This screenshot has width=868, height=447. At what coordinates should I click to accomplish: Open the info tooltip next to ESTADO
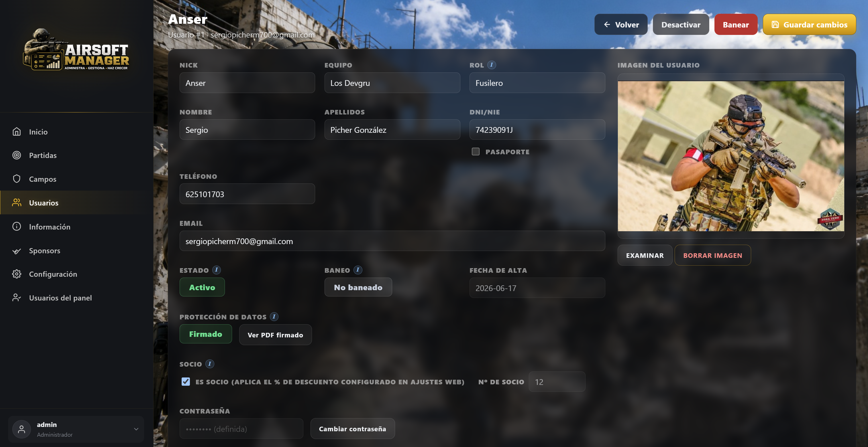click(217, 270)
